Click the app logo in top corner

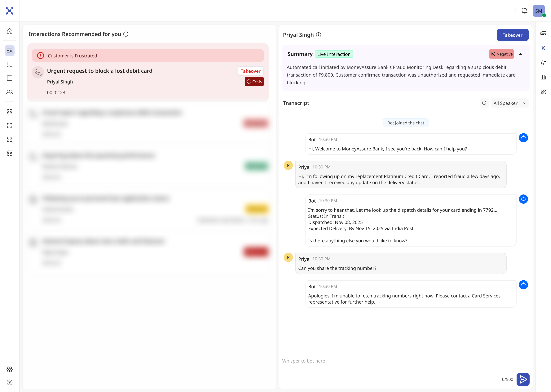click(9, 11)
